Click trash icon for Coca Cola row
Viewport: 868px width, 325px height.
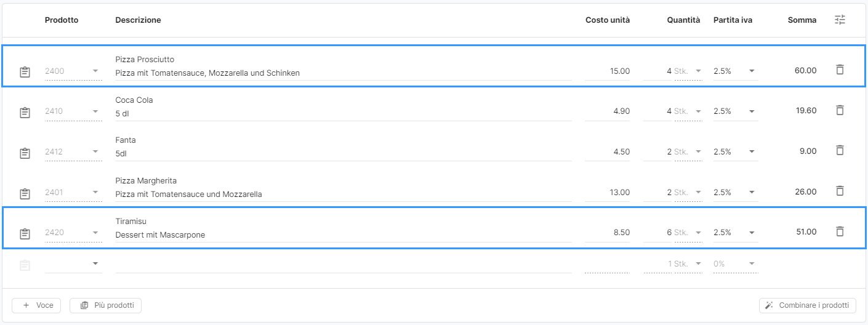pyautogui.click(x=840, y=110)
